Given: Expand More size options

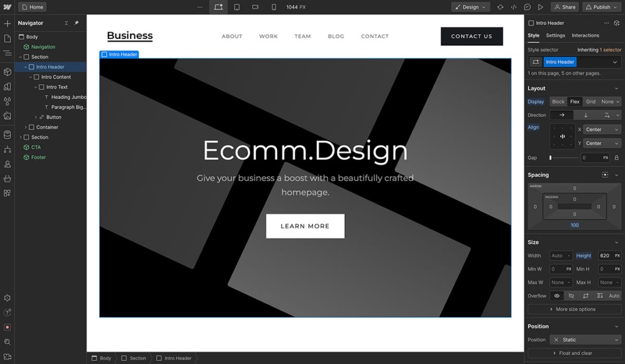Looking at the screenshot, I should pos(574,309).
